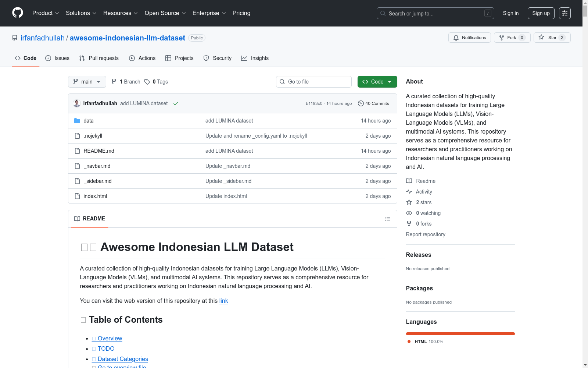Open the 'Update and rename _config.yaml' commit
The image size is (588, 368).
[256, 136]
